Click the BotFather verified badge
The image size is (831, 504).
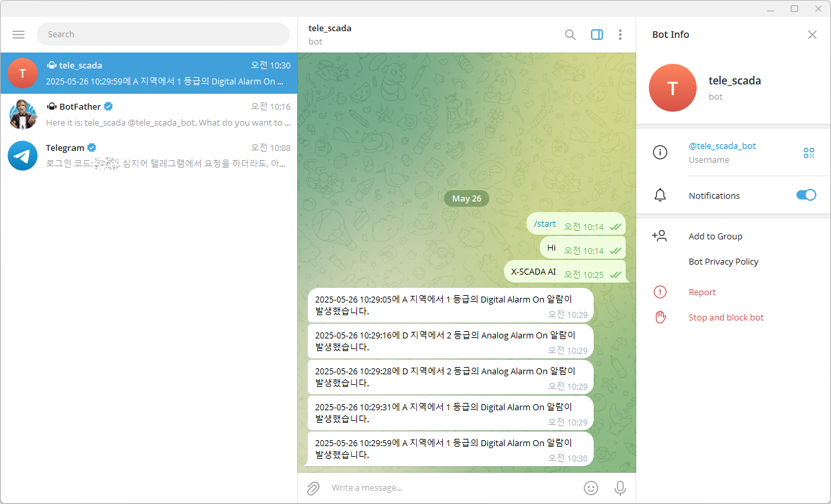pos(108,106)
